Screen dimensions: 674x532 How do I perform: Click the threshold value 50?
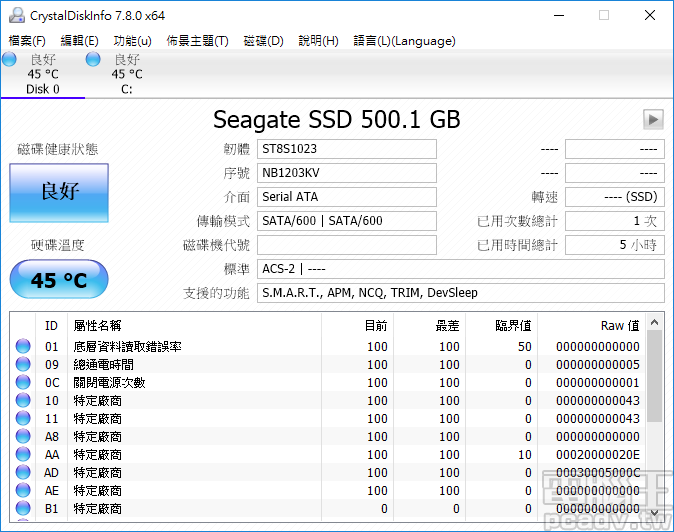[x=524, y=346]
